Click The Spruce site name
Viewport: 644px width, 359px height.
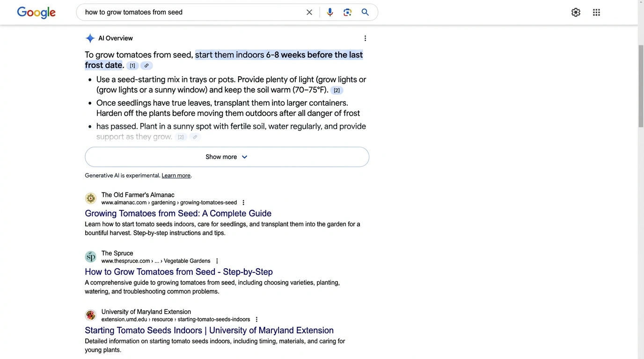pos(117,253)
